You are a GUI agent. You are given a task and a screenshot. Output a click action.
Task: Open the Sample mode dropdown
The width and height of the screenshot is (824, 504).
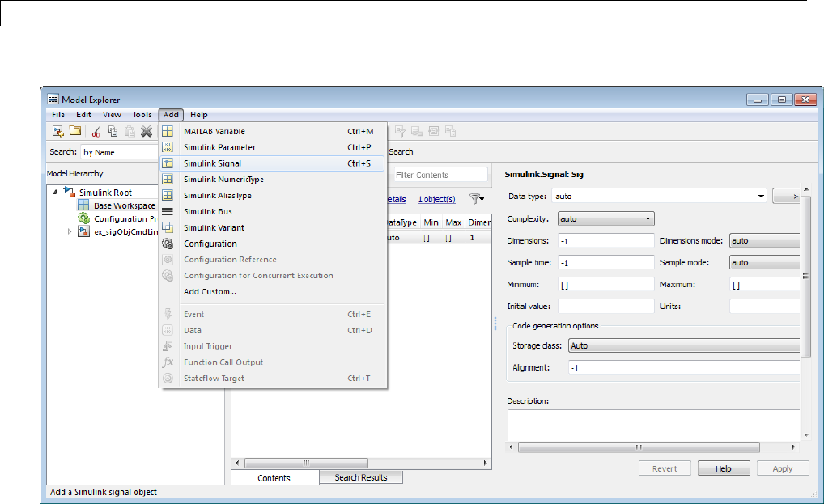tap(765, 262)
